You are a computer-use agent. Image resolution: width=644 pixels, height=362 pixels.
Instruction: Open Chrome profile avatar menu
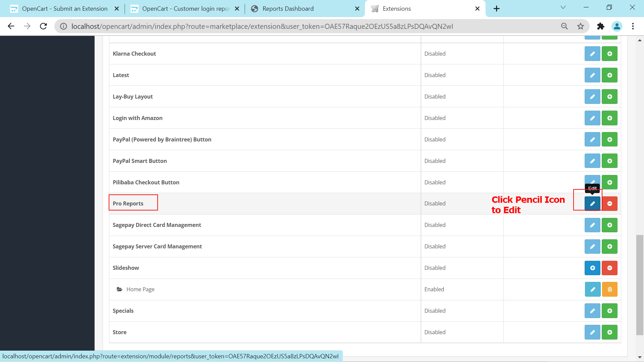pos(617,26)
